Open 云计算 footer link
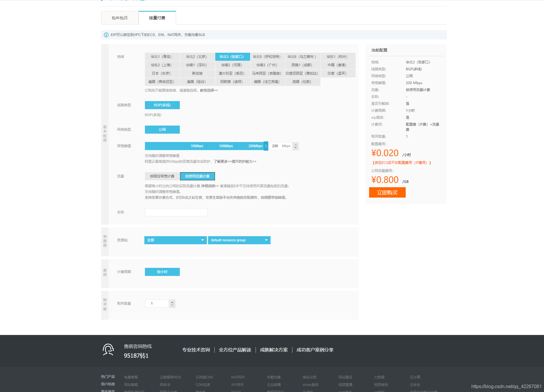Viewport: 544px width, 392px height. point(415,377)
